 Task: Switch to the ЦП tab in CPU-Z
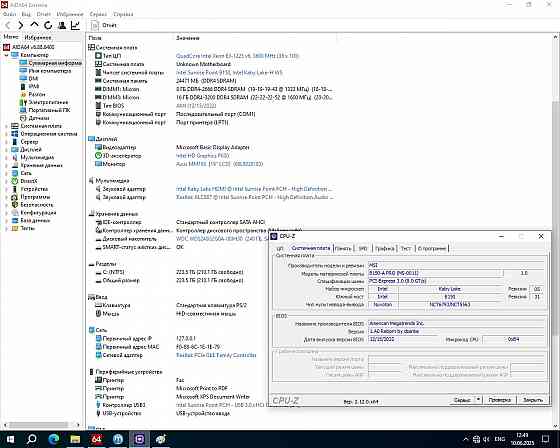point(280,248)
